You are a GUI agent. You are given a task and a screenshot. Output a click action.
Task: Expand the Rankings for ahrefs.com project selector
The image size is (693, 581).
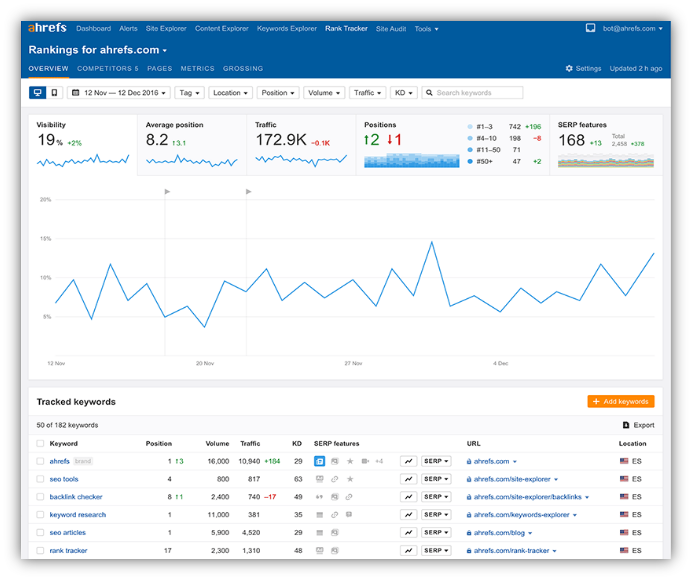98,50
